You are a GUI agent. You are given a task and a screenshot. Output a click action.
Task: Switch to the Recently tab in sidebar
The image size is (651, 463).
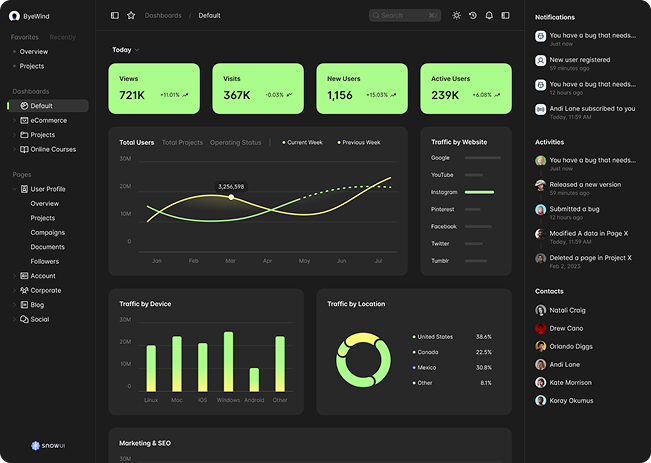pyautogui.click(x=62, y=37)
